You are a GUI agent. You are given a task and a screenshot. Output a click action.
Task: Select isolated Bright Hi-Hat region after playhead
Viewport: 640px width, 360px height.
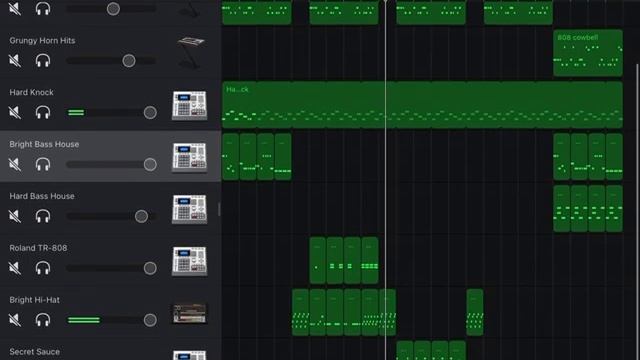pyautogui.click(x=475, y=312)
